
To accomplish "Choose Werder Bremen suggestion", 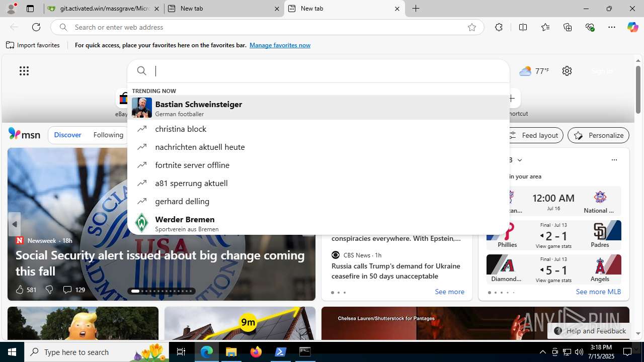I will [318, 223].
